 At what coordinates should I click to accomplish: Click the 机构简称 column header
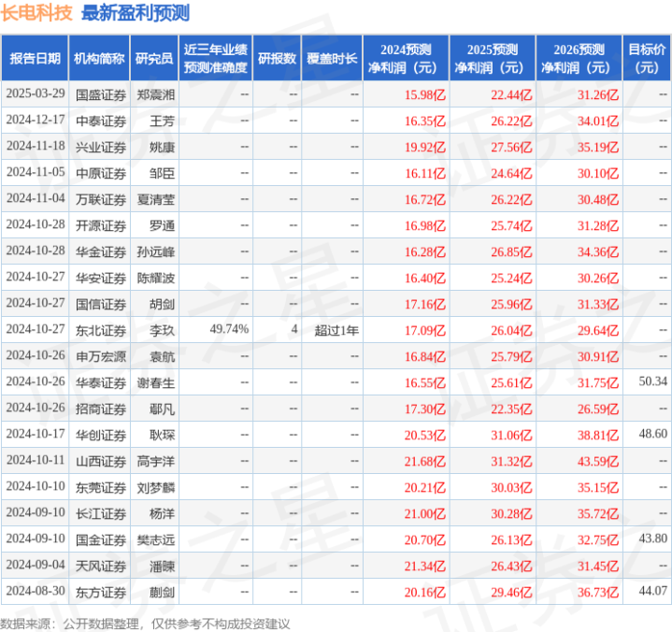tap(99, 58)
